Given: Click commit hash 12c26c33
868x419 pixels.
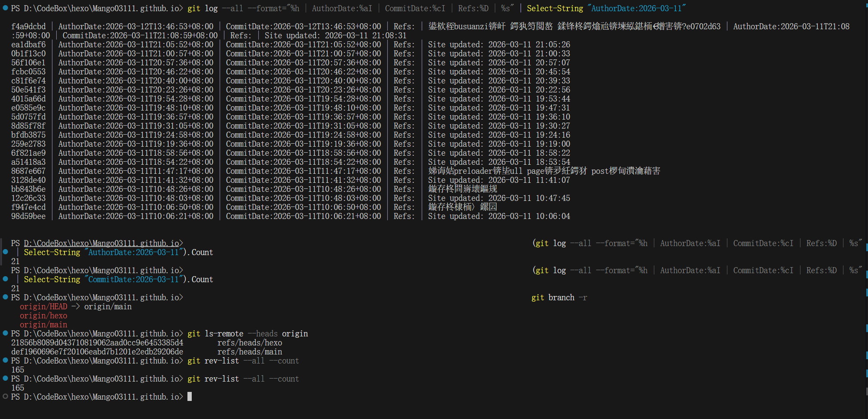Looking at the screenshot, I should click(28, 198).
